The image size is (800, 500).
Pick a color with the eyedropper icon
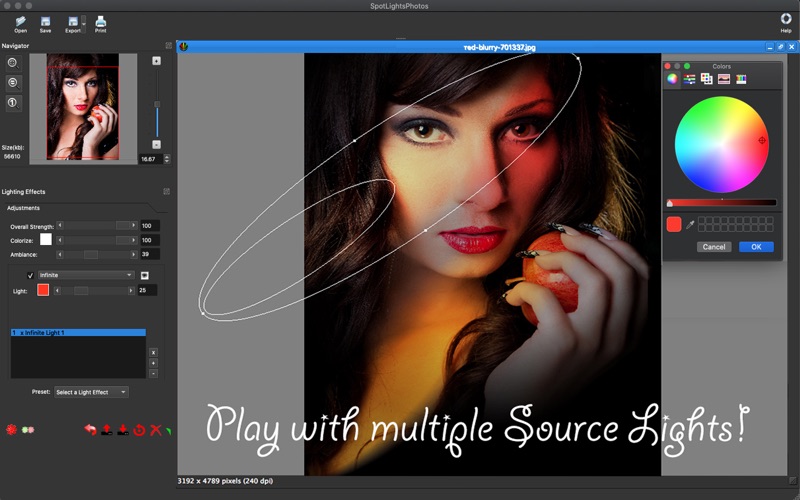[x=690, y=224]
